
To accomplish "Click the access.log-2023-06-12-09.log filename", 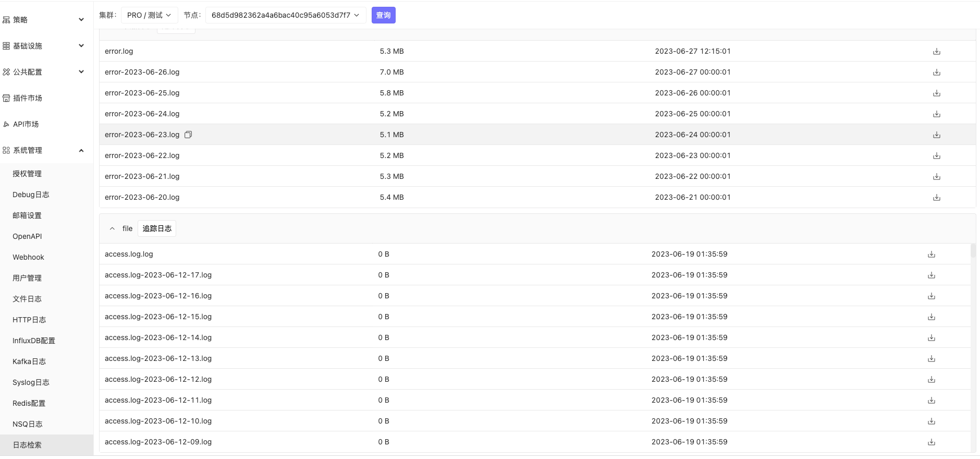I will pyautogui.click(x=158, y=442).
